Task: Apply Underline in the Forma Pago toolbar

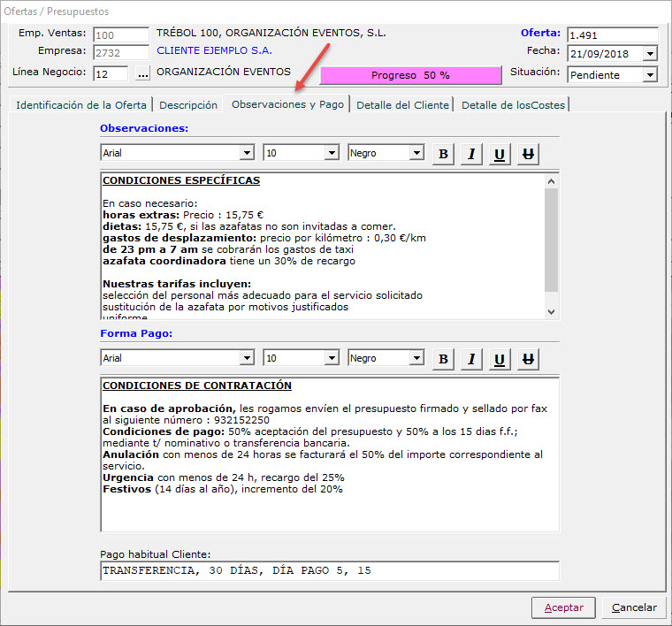Action: (500, 359)
